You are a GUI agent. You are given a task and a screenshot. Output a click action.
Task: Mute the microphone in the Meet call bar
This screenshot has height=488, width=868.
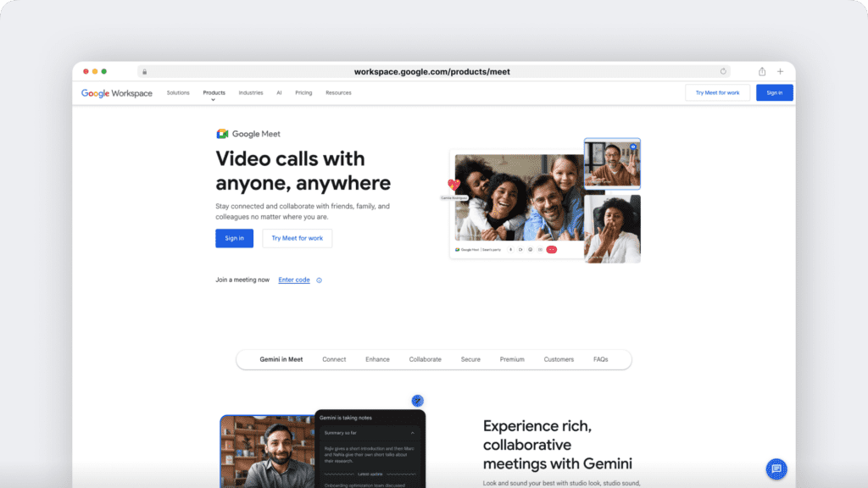pyautogui.click(x=510, y=250)
